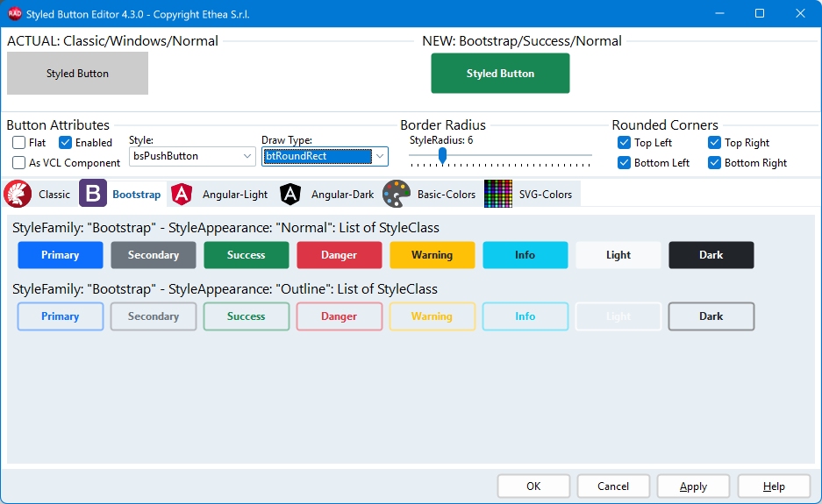The image size is (822, 504).
Task: Select the Outline Secondary button
Action: pyautogui.click(x=153, y=316)
